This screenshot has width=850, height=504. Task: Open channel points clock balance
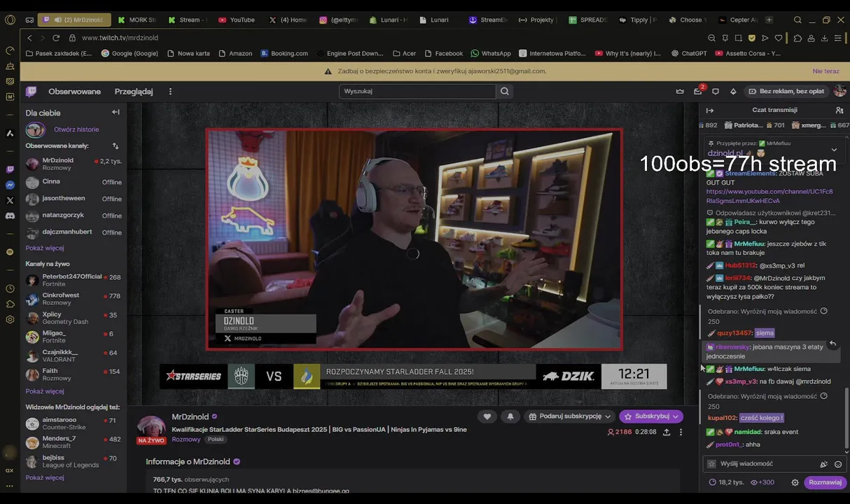click(x=725, y=482)
